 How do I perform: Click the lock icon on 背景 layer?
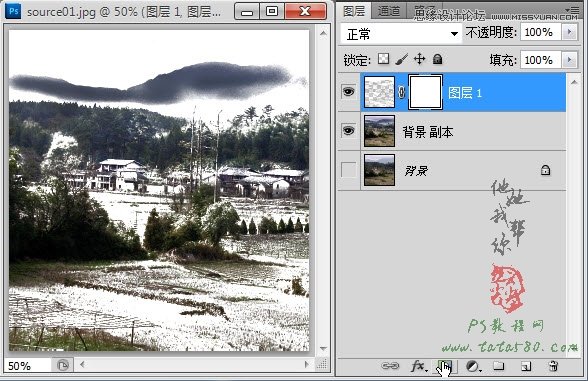(x=545, y=170)
